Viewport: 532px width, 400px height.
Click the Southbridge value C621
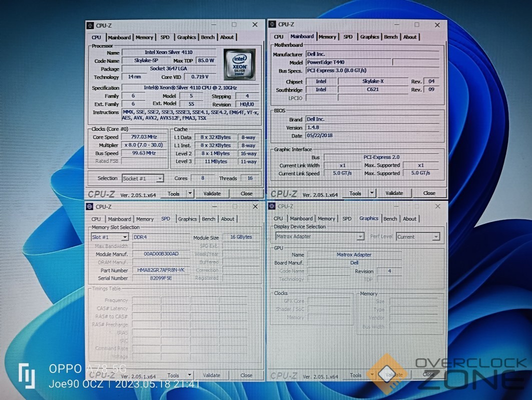(x=373, y=89)
